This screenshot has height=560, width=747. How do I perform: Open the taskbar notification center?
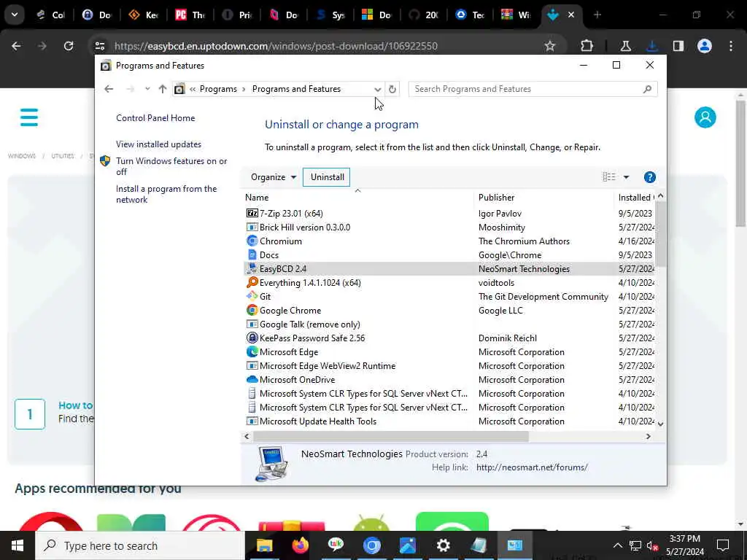(723, 545)
